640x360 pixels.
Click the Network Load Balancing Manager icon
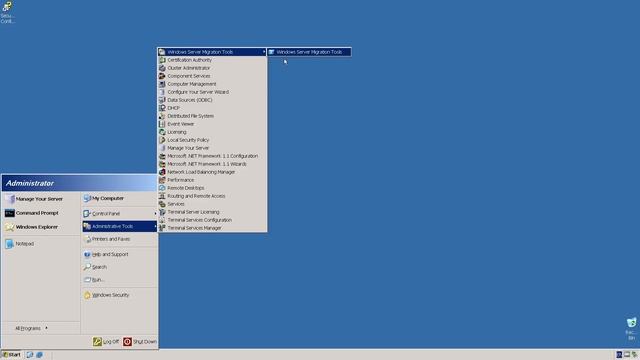click(x=162, y=172)
